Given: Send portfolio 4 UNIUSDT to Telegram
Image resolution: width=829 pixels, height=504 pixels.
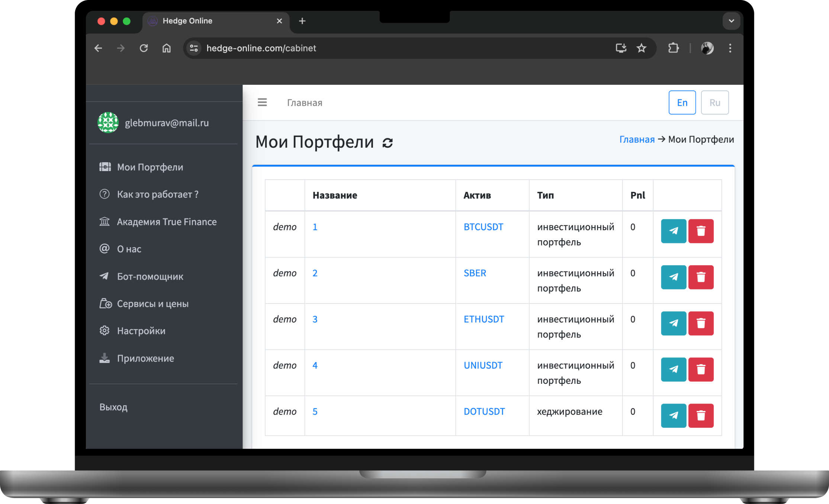Looking at the screenshot, I should pyautogui.click(x=674, y=369).
